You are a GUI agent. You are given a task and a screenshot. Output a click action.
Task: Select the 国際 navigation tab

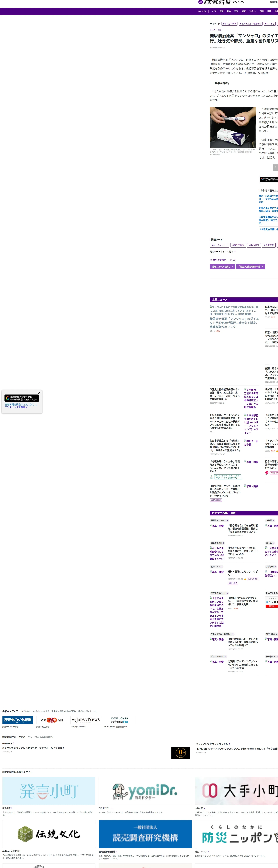point(262,11)
